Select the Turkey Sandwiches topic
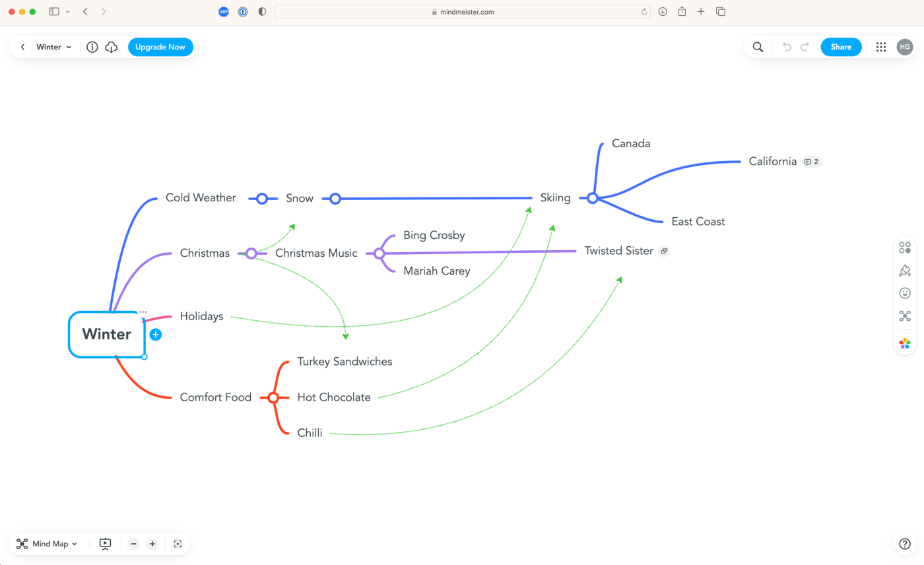The width and height of the screenshot is (924, 565). click(x=345, y=362)
